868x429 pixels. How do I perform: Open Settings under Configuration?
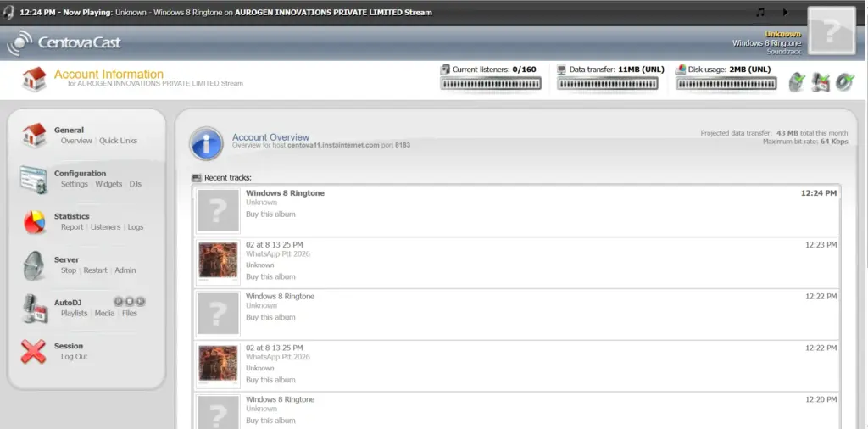pyautogui.click(x=75, y=184)
